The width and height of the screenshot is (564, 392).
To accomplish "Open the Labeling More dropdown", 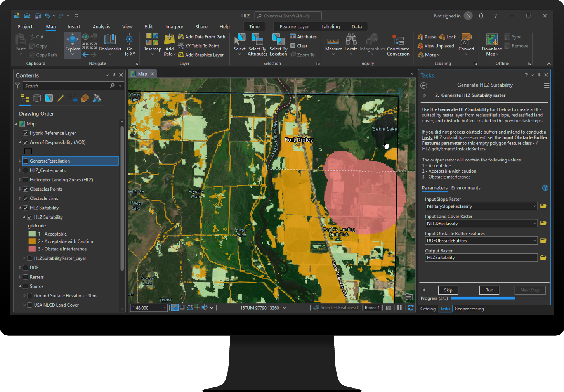I will click(x=429, y=55).
